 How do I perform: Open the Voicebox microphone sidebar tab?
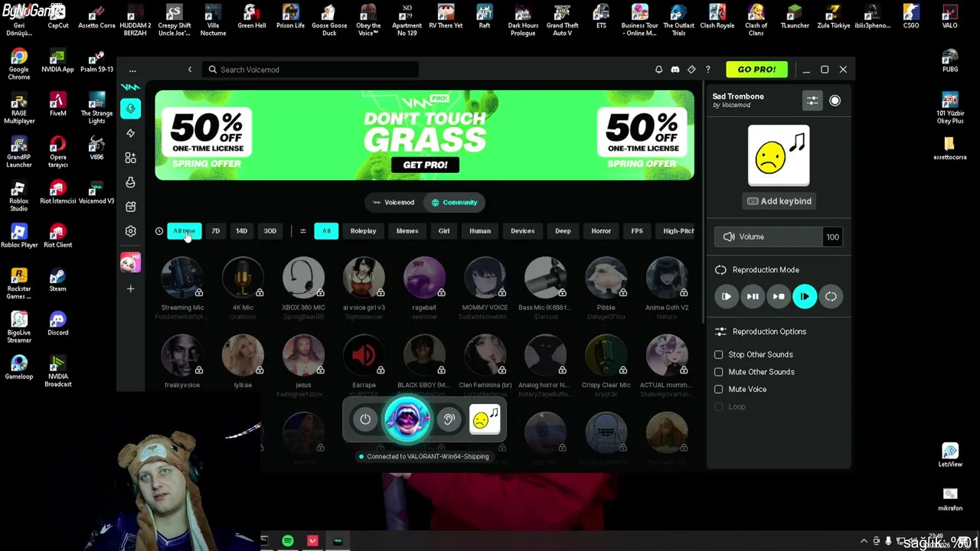131,109
